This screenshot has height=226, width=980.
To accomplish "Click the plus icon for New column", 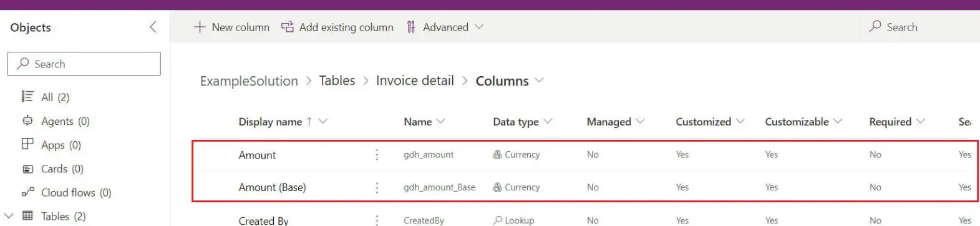I will pyautogui.click(x=199, y=27).
